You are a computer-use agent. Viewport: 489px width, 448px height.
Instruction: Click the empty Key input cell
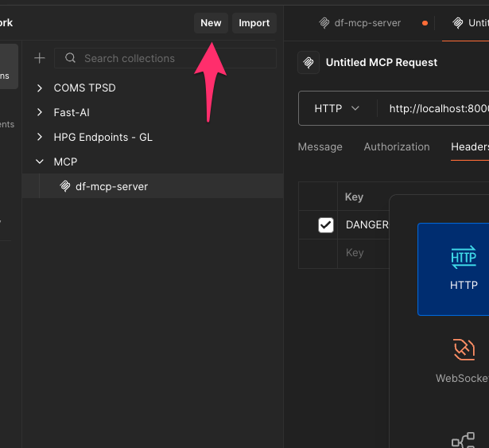[x=363, y=252]
